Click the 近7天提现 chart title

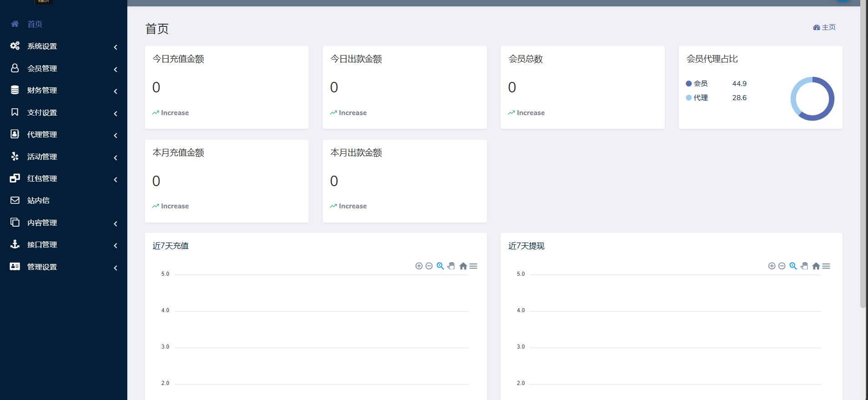click(x=526, y=246)
